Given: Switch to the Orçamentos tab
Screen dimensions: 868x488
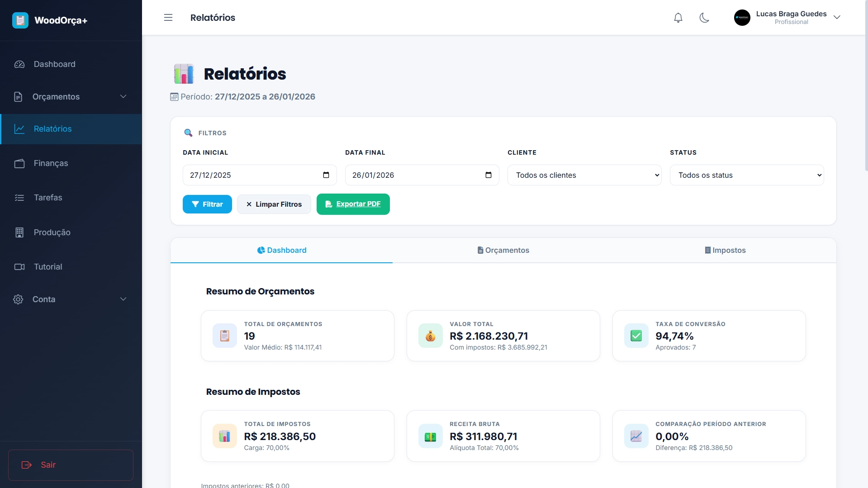Looking at the screenshot, I should (x=503, y=250).
